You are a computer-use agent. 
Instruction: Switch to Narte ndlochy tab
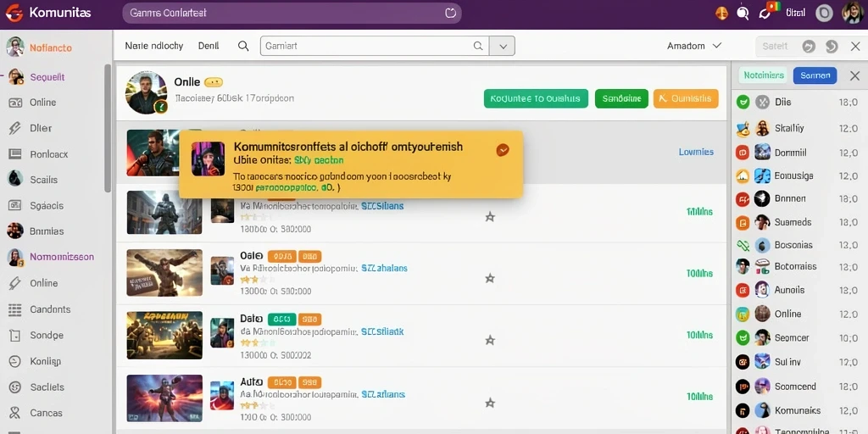pyautogui.click(x=154, y=46)
